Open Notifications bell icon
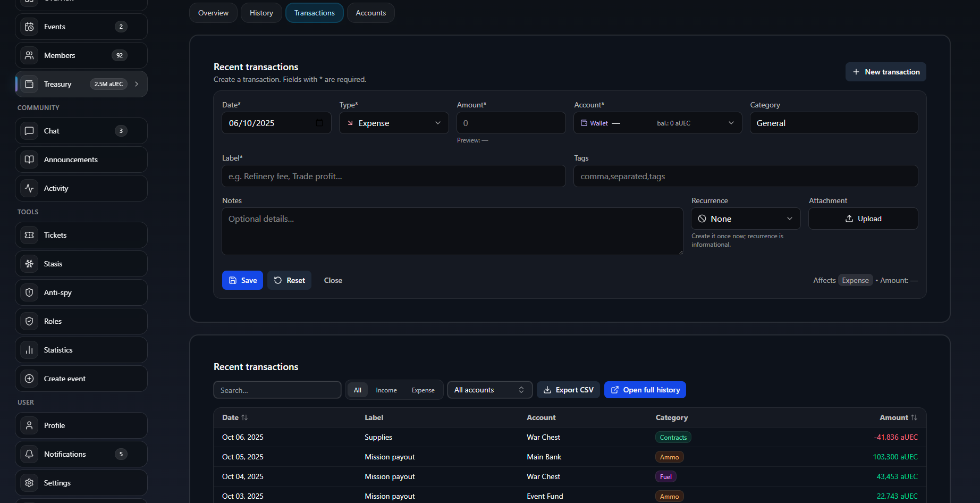 pos(29,454)
